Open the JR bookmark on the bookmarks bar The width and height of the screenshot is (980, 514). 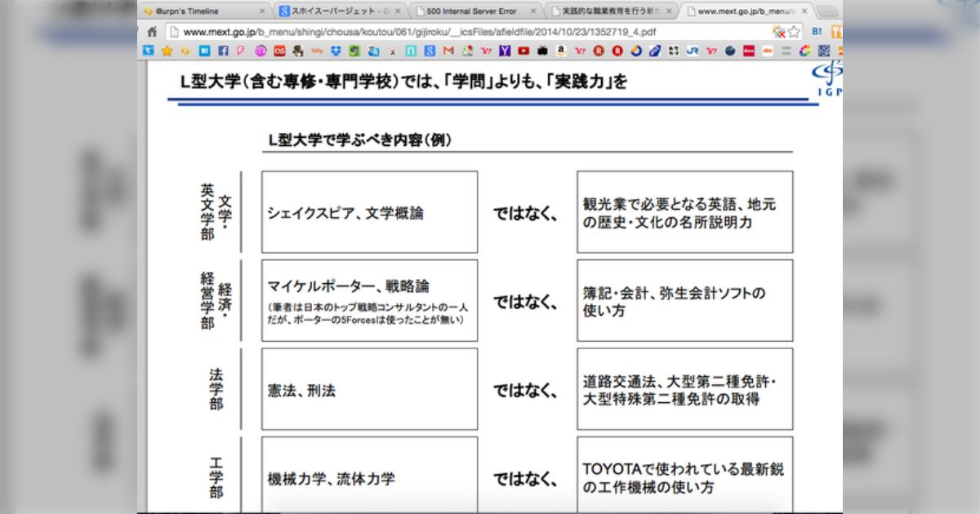(x=693, y=51)
